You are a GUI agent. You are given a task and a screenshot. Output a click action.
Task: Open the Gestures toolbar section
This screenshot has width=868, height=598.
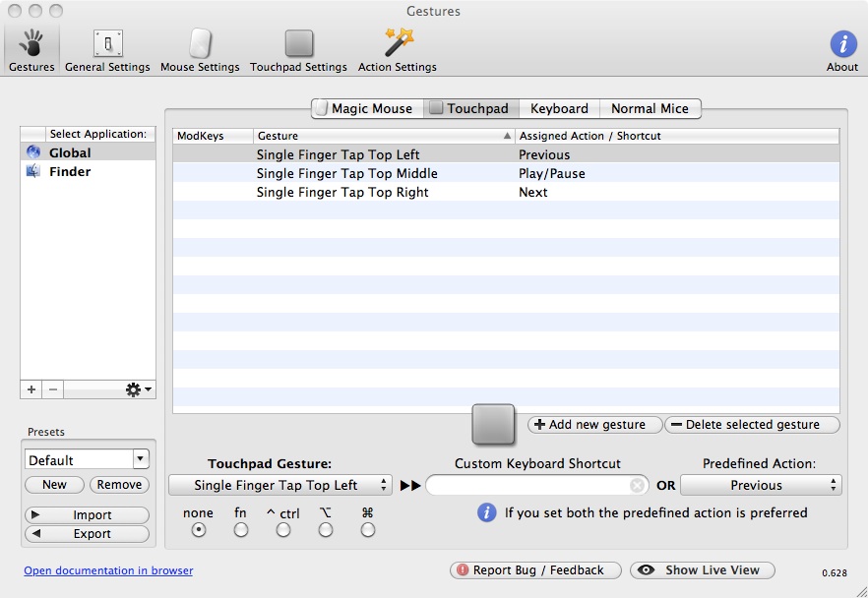31,49
